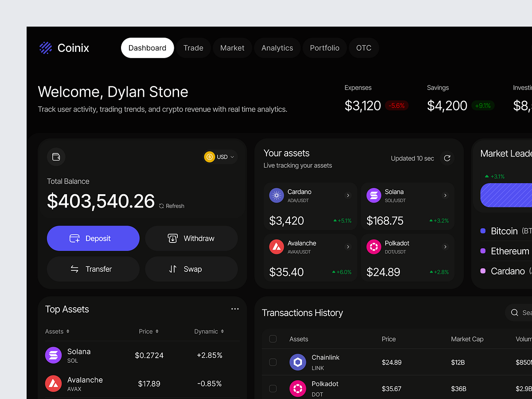Click the Polkadot $24.89 card price

click(x=383, y=272)
